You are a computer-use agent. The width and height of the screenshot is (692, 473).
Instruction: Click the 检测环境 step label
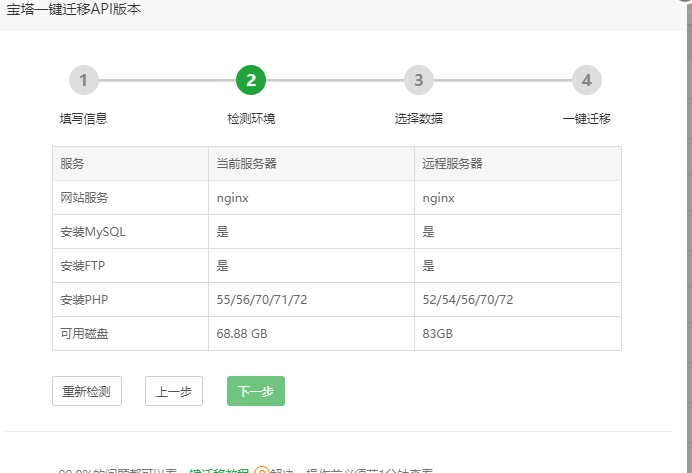[251, 119]
